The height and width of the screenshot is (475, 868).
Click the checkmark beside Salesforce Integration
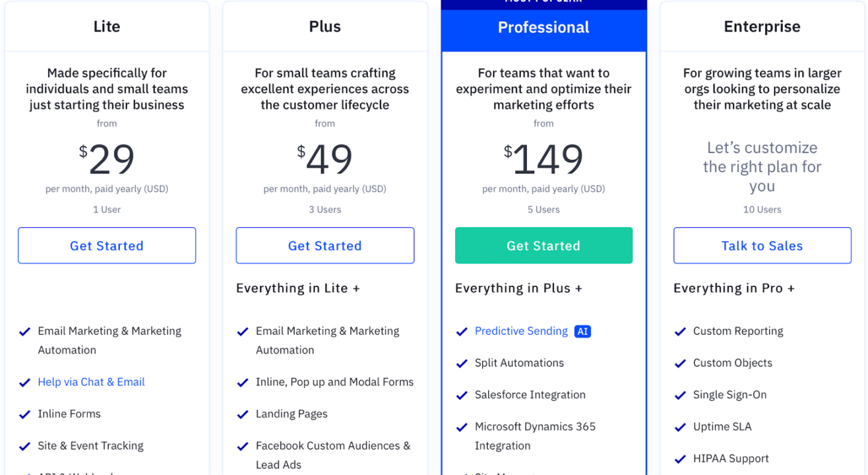(x=461, y=395)
